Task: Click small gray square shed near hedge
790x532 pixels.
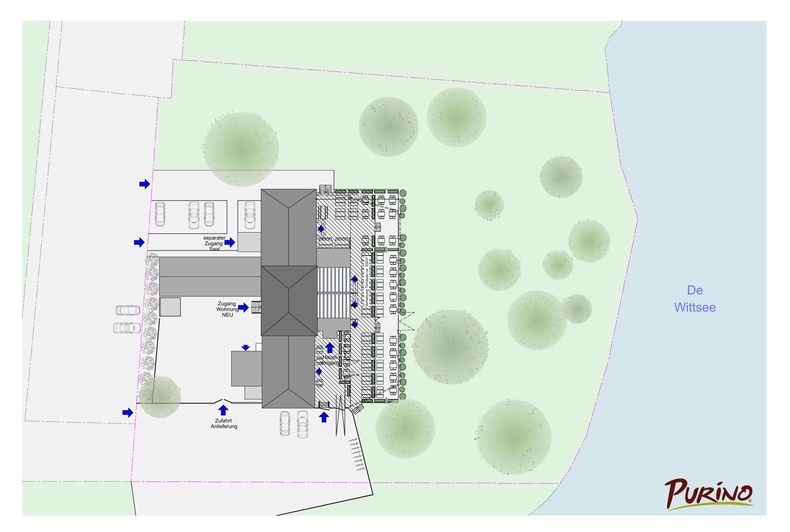Action: 170,307
